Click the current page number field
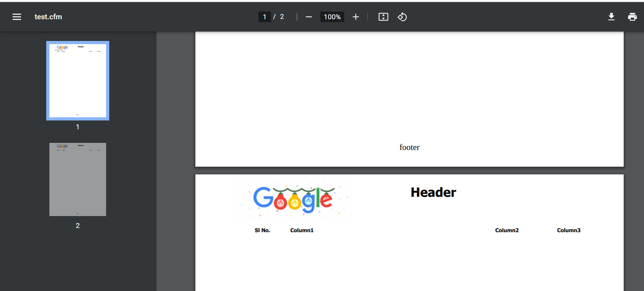This screenshot has height=291, width=644. [x=265, y=17]
